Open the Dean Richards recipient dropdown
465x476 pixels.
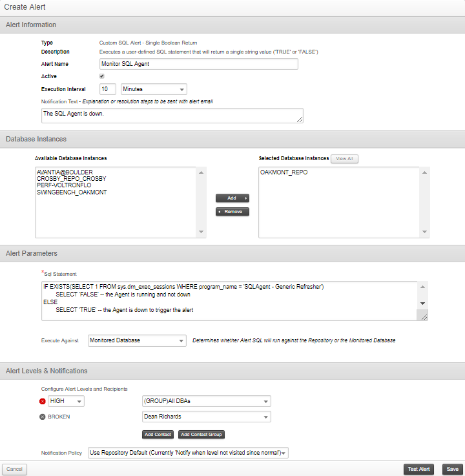click(207, 417)
